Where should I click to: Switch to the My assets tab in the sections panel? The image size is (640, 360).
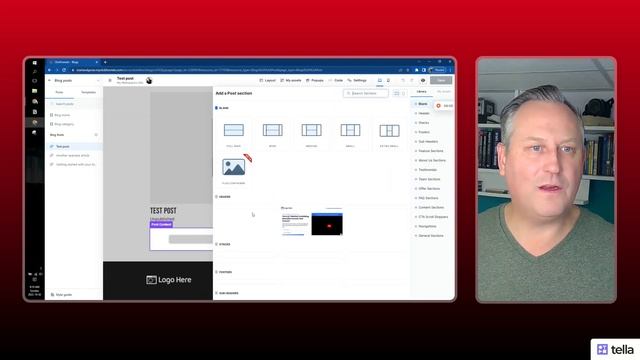pyautogui.click(x=444, y=92)
